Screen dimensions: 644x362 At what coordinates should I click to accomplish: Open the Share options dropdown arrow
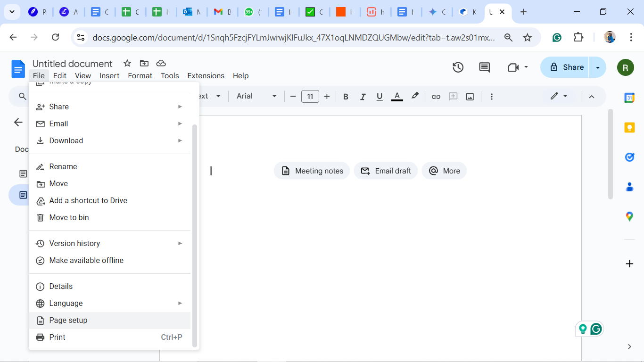click(598, 67)
